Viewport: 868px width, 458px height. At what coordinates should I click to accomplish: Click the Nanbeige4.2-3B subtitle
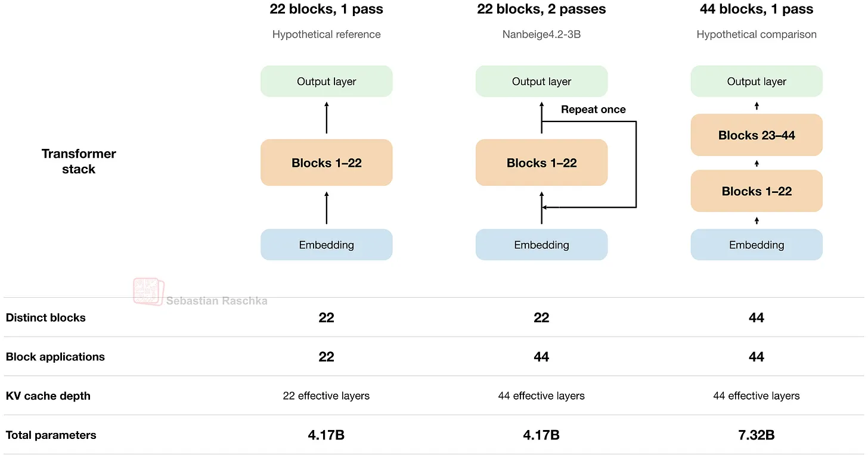click(541, 35)
